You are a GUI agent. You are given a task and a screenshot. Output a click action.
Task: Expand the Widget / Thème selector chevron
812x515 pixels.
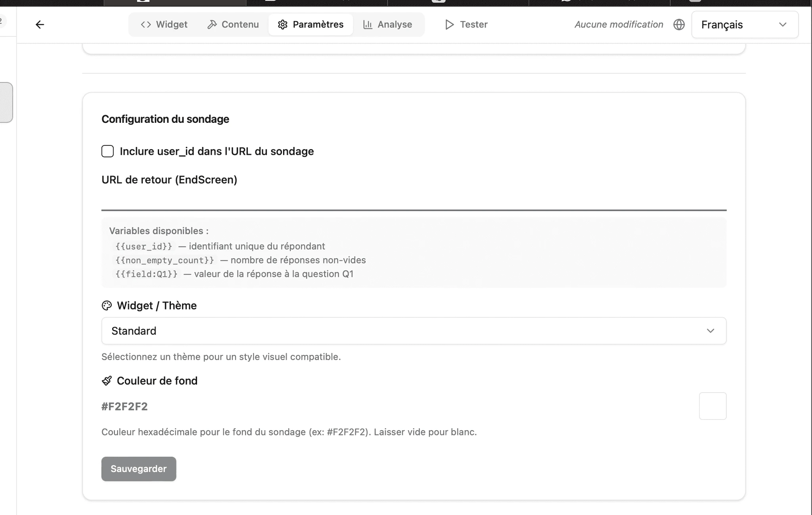pyautogui.click(x=710, y=330)
